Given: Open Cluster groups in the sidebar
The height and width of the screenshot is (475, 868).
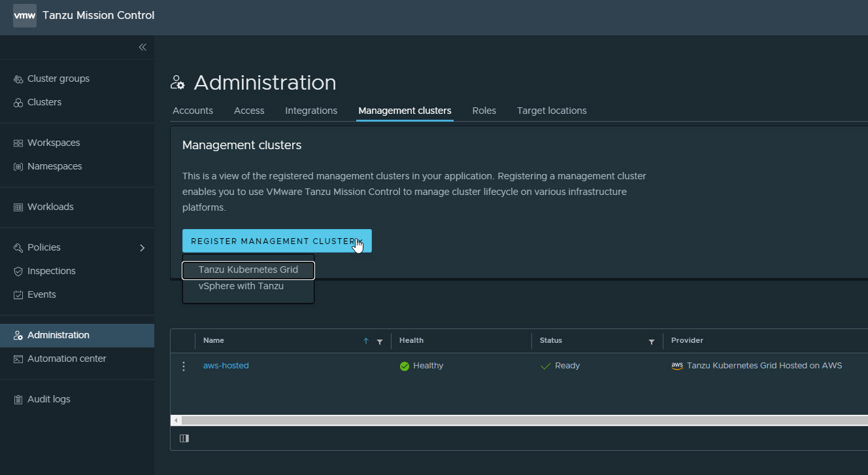Looking at the screenshot, I should click(x=58, y=79).
